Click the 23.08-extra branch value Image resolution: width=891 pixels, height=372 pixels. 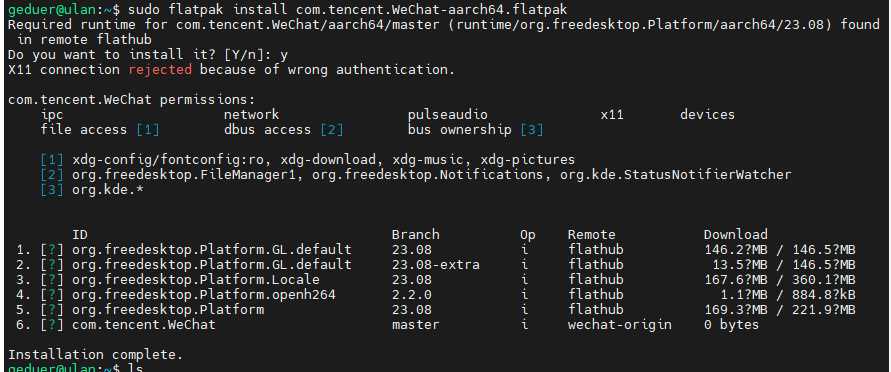[x=435, y=265]
